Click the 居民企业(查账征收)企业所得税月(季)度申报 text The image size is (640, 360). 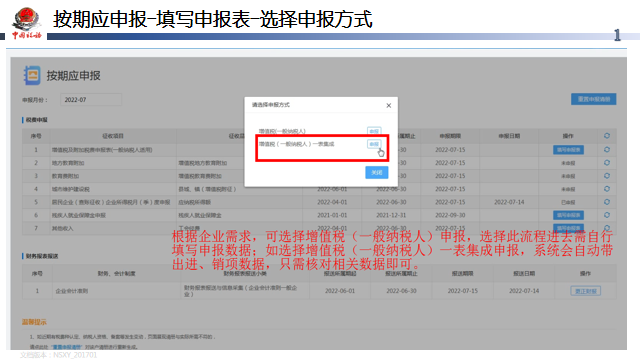[111, 202]
